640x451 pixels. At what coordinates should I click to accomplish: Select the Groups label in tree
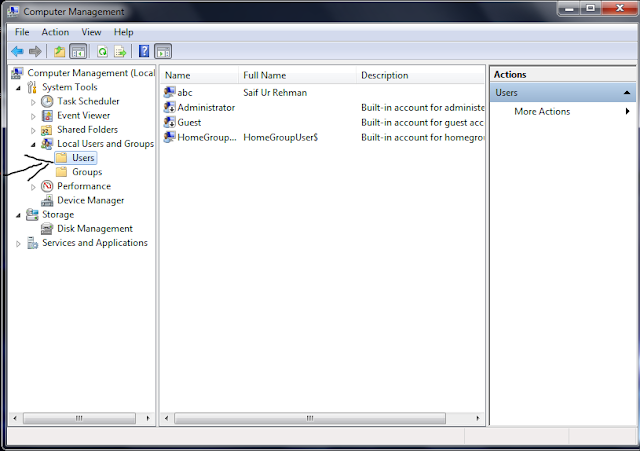[87, 172]
